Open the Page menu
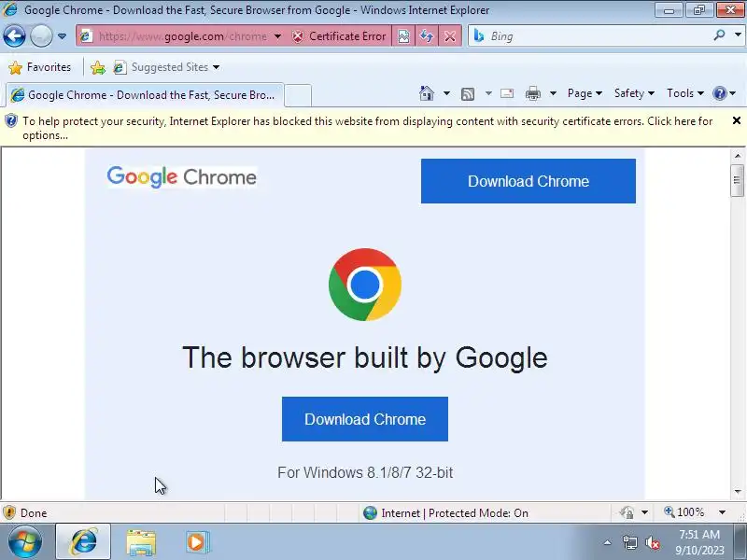The width and height of the screenshot is (747, 560). click(x=585, y=93)
